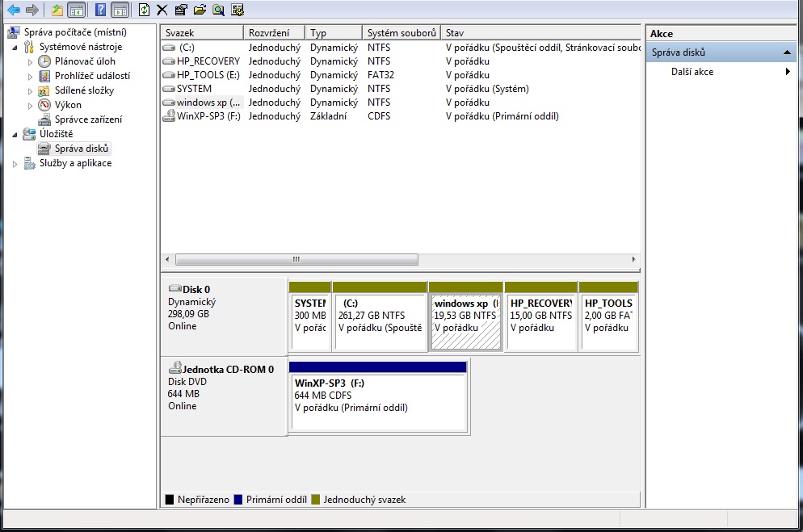
Task: Click the blue Back arrow in toolbar
Action: (x=14, y=10)
